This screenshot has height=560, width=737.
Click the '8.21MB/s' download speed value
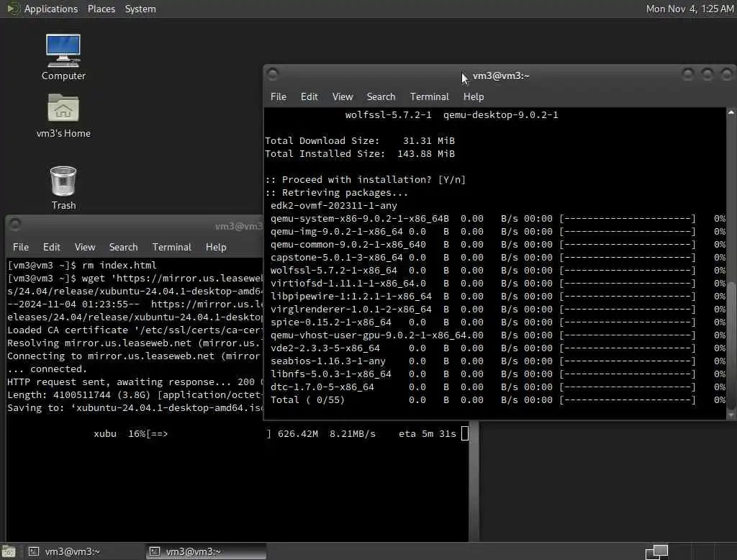353,434
